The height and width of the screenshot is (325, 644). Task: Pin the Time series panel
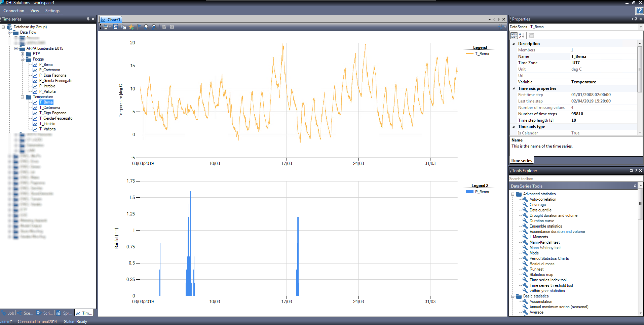tap(88, 19)
